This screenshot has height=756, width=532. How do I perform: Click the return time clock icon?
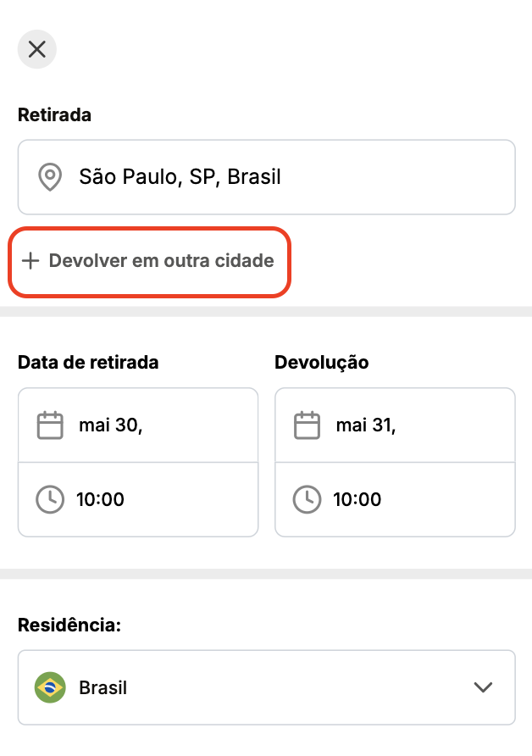pyautogui.click(x=307, y=499)
